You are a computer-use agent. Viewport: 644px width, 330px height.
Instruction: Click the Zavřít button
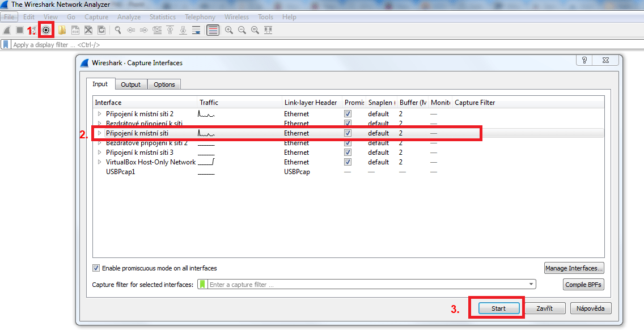pyautogui.click(x=545, y=308)
